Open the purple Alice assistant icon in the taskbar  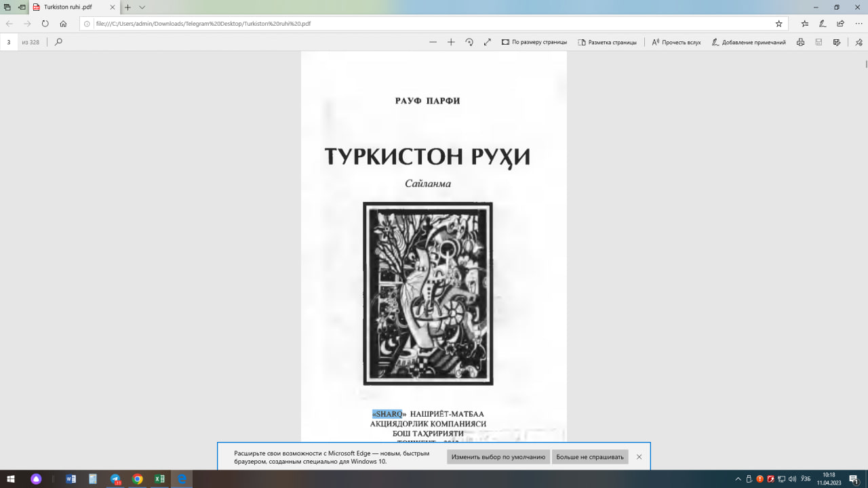[x=36, y=479]
